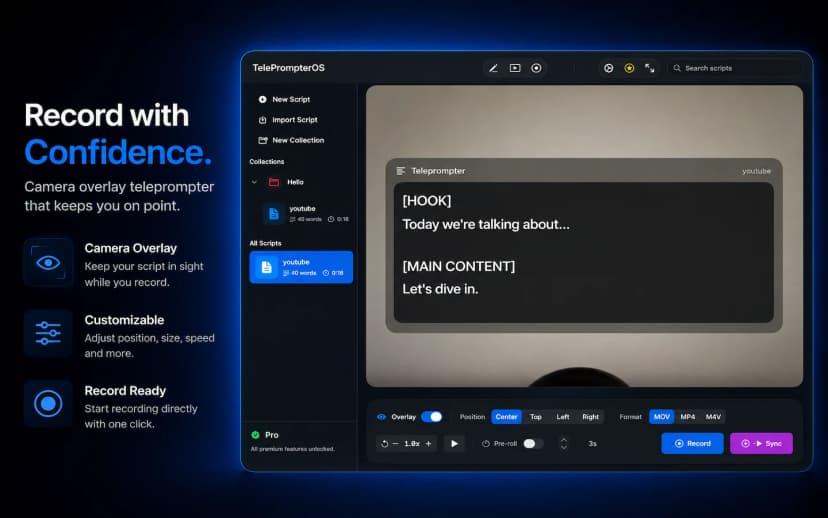Viewport: 828px width, 518px height.
Task: Set position to Center
Action: (506, 417)
